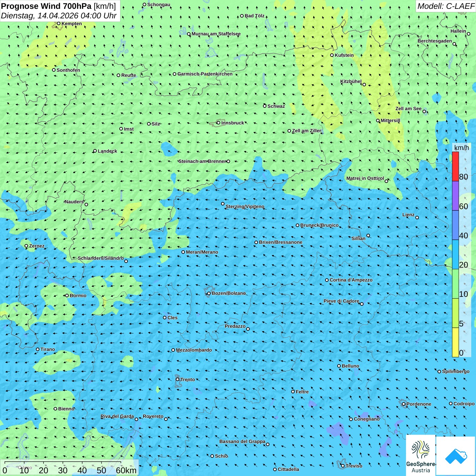Click the Bozen/Bolzano label
Viewport: 476px width, 476px height.
click(x=228, y=293)
